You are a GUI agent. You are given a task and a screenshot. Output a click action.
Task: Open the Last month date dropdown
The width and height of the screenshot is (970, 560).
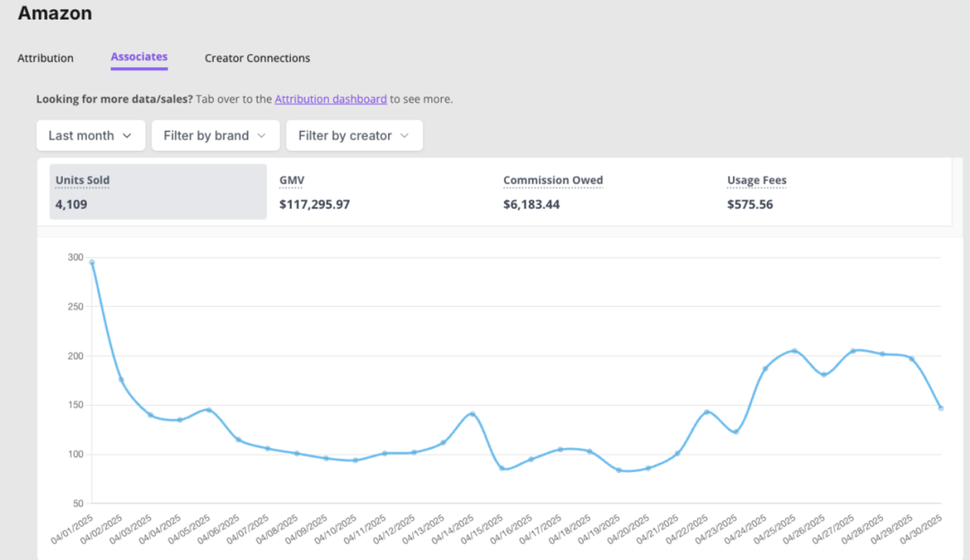click(x=91, y=136)
